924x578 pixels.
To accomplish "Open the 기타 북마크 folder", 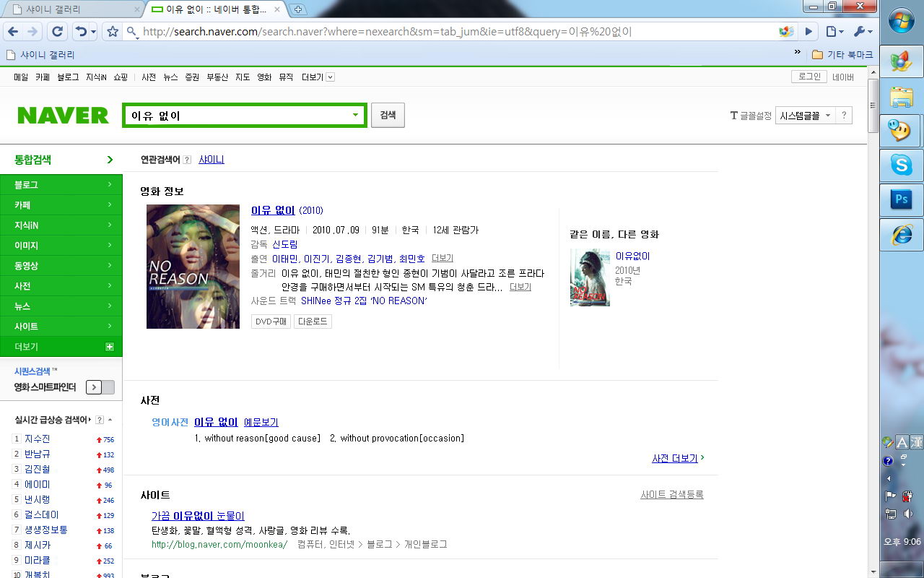I will pyautogui.click(x=842, y=54).
